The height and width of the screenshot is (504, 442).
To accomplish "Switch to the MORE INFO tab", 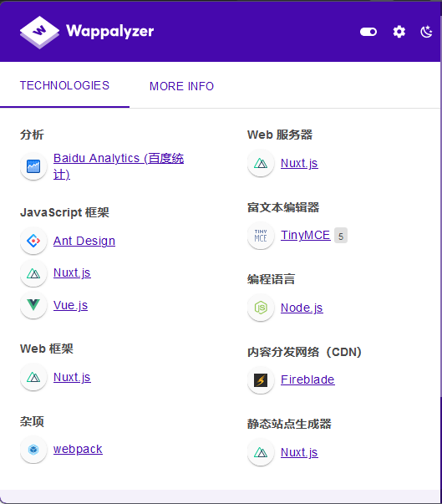I will tap(181, 86).
